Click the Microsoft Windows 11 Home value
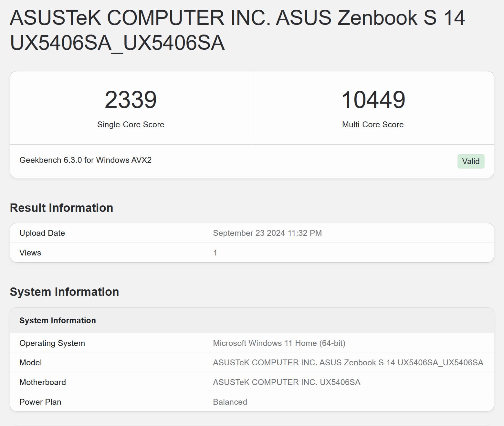 coord(279,343)
